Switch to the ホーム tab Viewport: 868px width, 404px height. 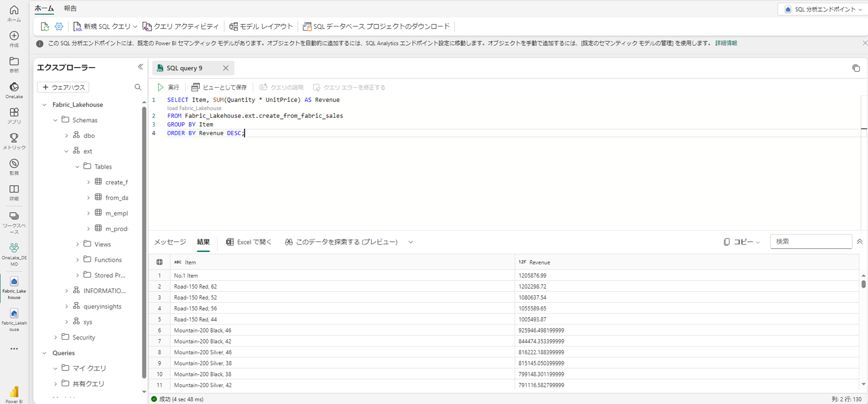pyautogui.click(x=44, y=8)
